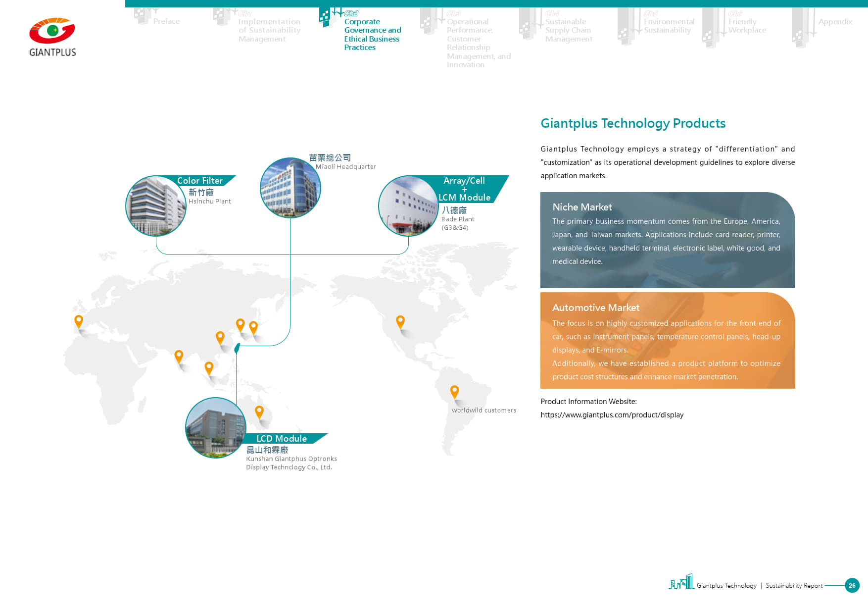Viewport: 868px width, 614px height.
Task: Select the map pin over North America
Action: (400, 322)
